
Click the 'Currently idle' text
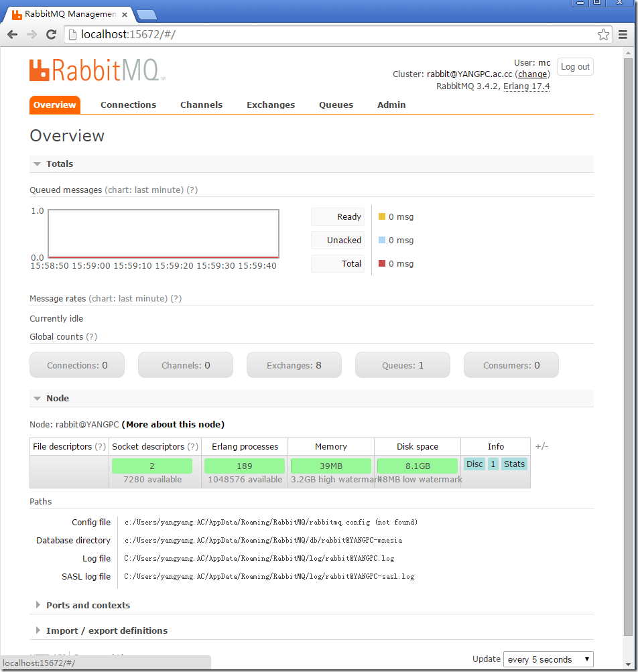56,318
